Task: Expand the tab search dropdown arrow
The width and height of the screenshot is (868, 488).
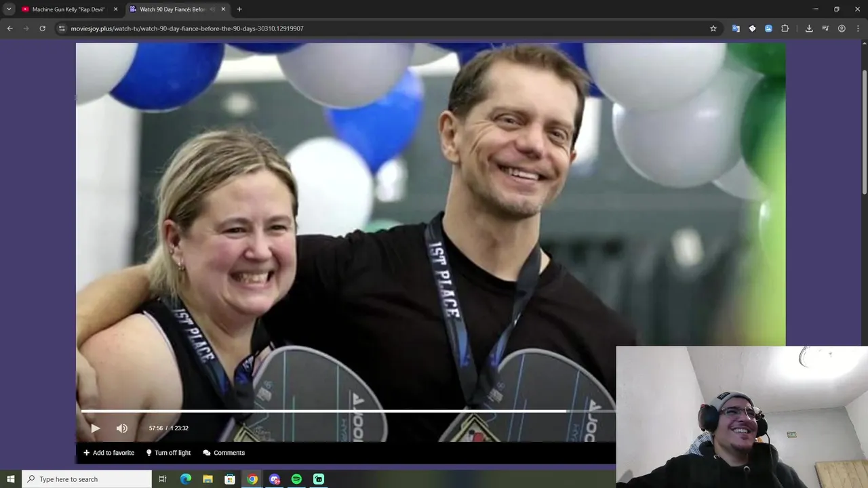Action: pos(9,9)
